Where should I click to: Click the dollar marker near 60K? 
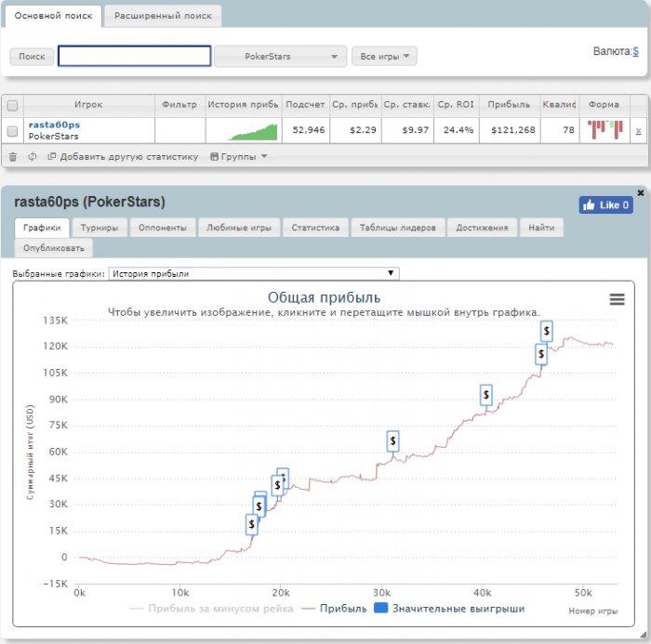(x=392, y=440)
